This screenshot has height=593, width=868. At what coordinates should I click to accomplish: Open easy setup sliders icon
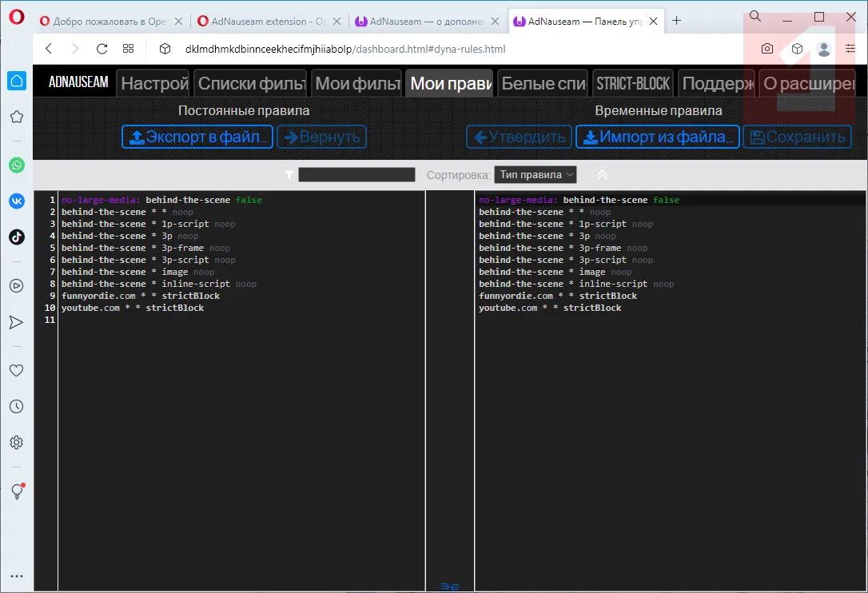850,49
